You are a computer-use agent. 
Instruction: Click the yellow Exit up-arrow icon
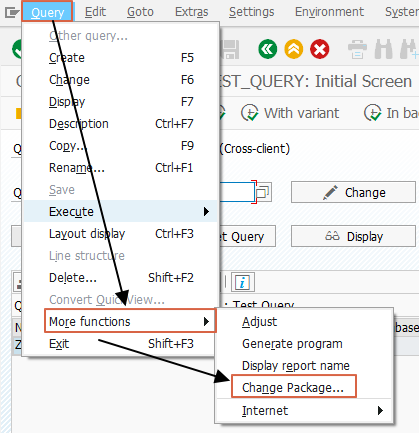(x=294, y=49)
